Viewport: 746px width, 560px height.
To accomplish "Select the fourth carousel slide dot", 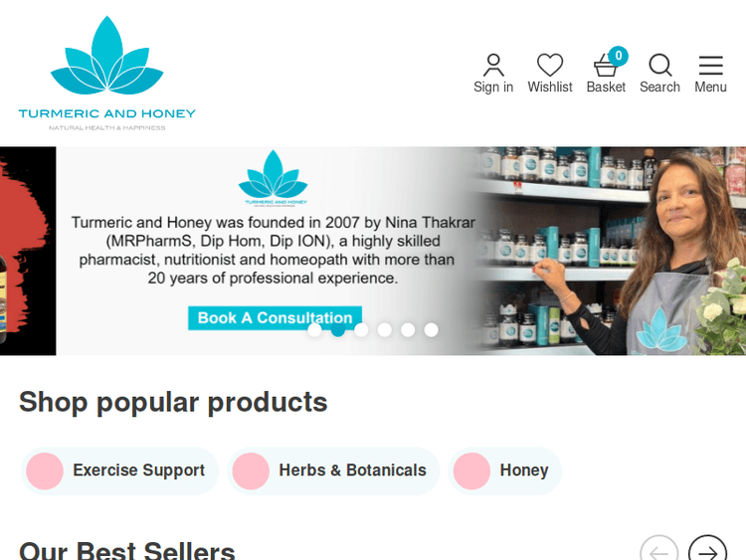I will pyautogui.click(x=384, y=329).
